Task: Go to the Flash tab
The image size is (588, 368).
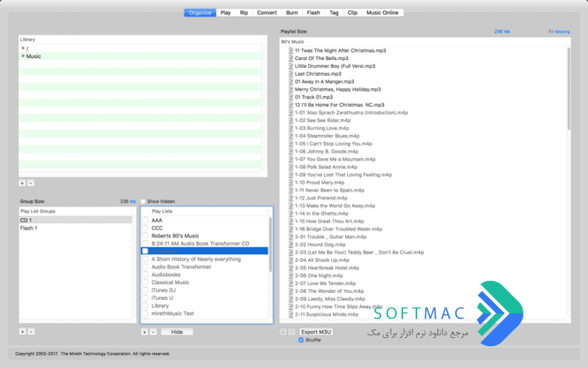Action: (313, 12)
